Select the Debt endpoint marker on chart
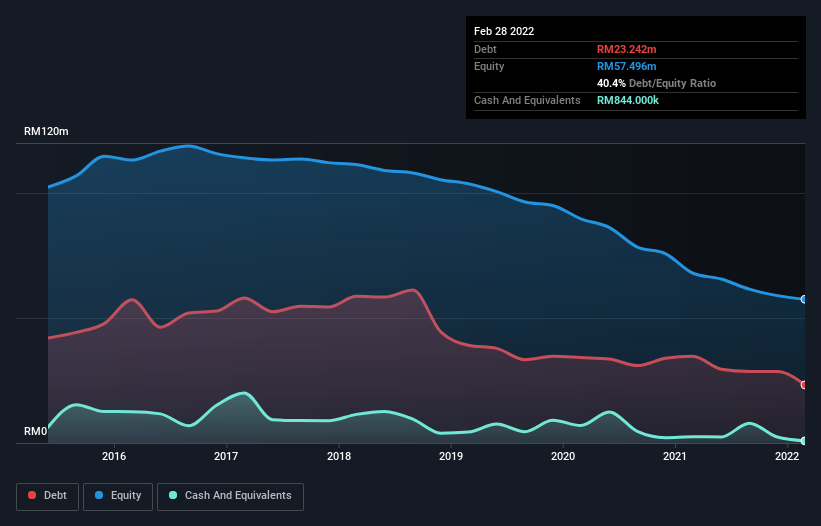The width and height of the screenshot is (821, 526). click(x=804, y=385)
